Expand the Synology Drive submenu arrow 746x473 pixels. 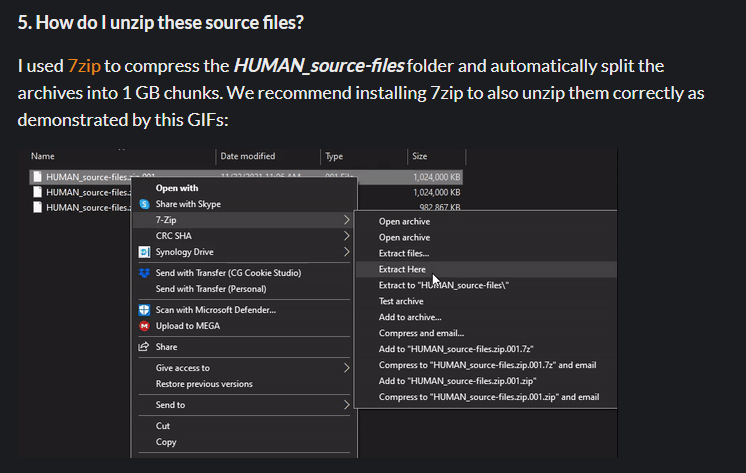point(346,252)
